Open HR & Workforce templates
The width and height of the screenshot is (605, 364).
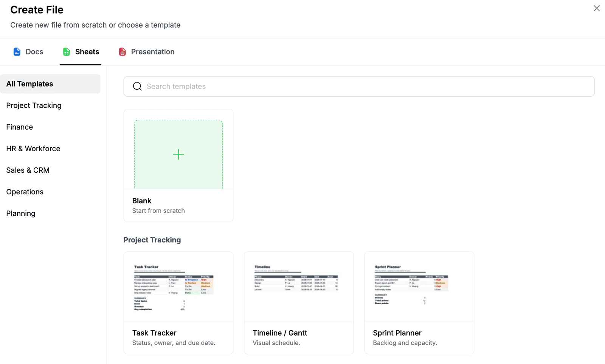(x=50, y=149)
